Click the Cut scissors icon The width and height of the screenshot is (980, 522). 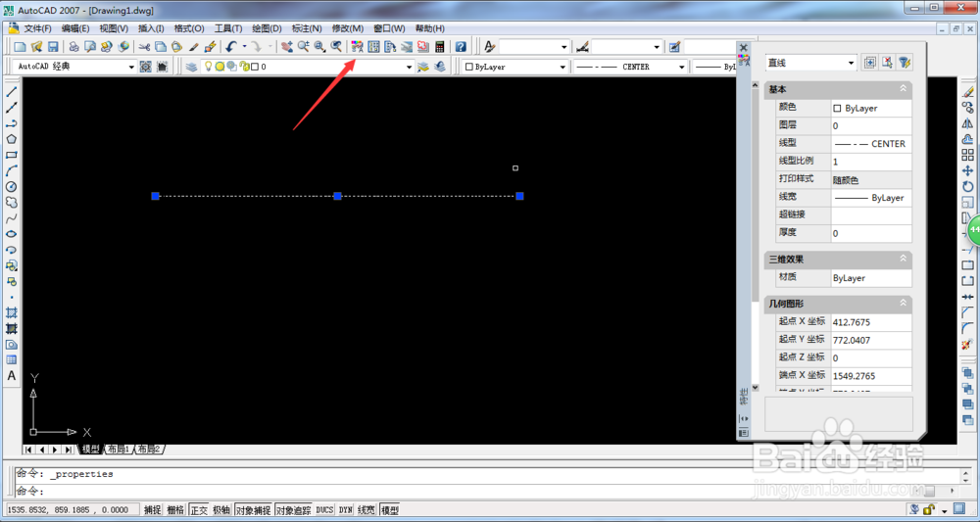(x=144, y=47)
